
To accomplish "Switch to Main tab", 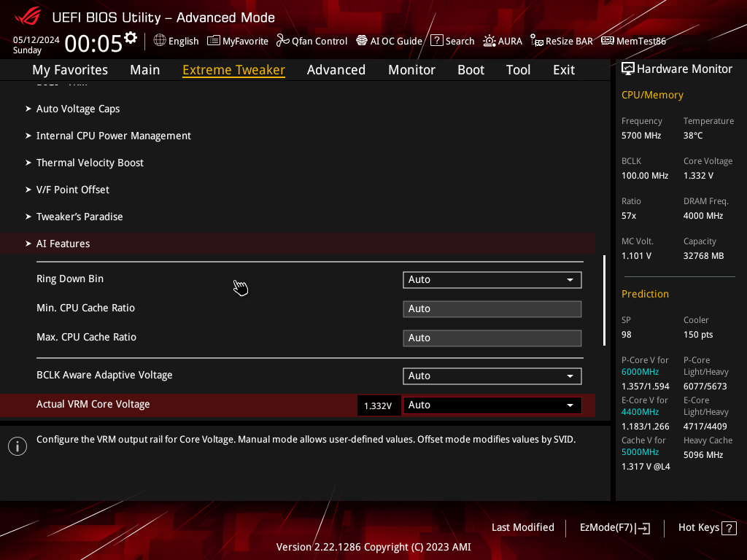I will (145, 70).
